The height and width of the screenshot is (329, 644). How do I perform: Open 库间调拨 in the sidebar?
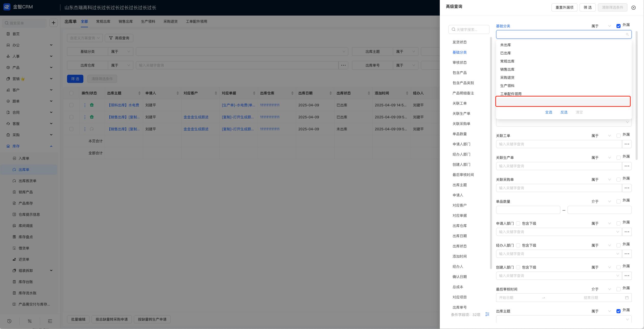tap(26, 226)
